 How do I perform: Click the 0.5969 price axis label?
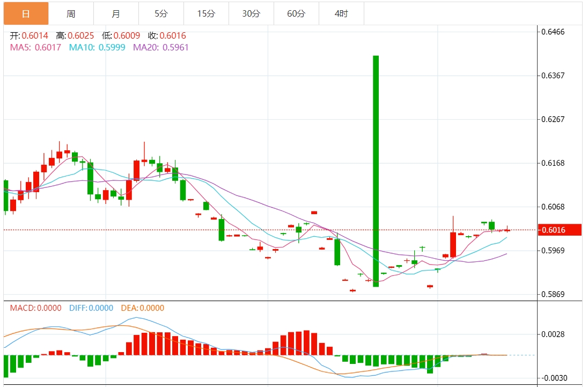553,251
